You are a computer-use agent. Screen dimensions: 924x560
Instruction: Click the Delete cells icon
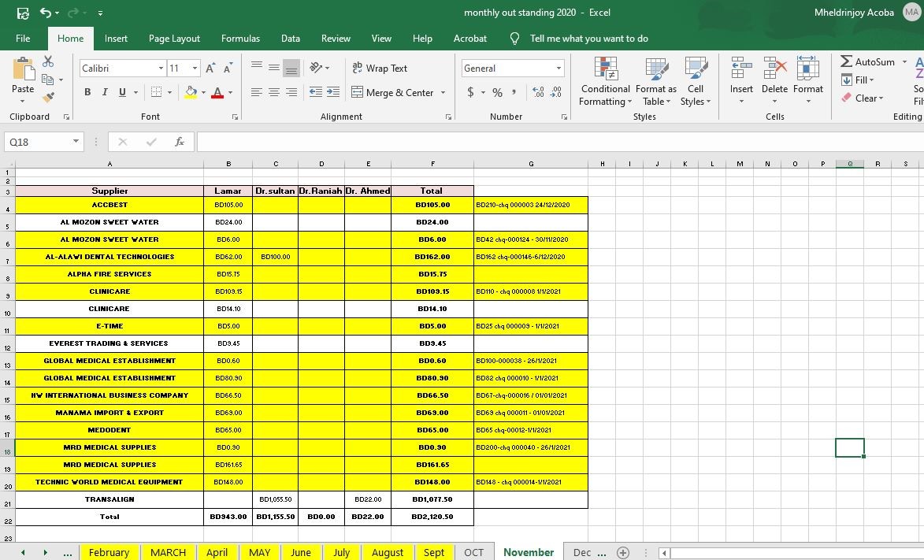[774, 68]
